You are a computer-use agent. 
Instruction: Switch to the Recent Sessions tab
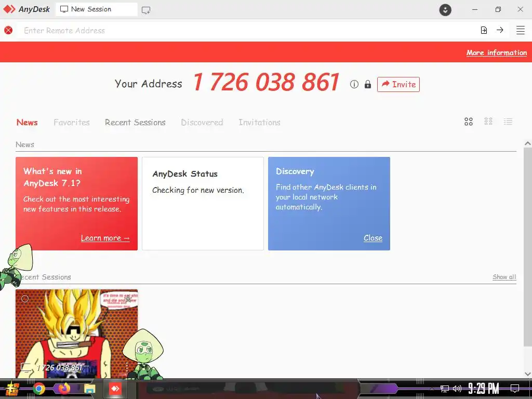click(x=135, y=122)
